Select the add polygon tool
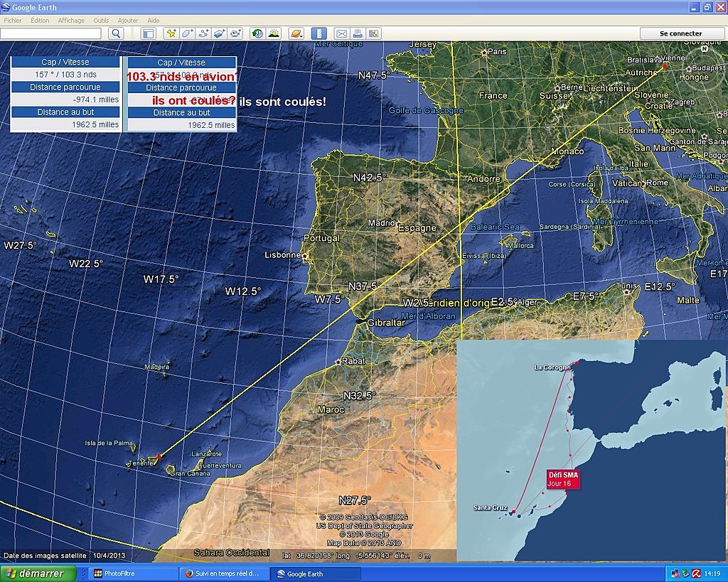This screenshot has height=582, width=728. [x=187, y=33]
